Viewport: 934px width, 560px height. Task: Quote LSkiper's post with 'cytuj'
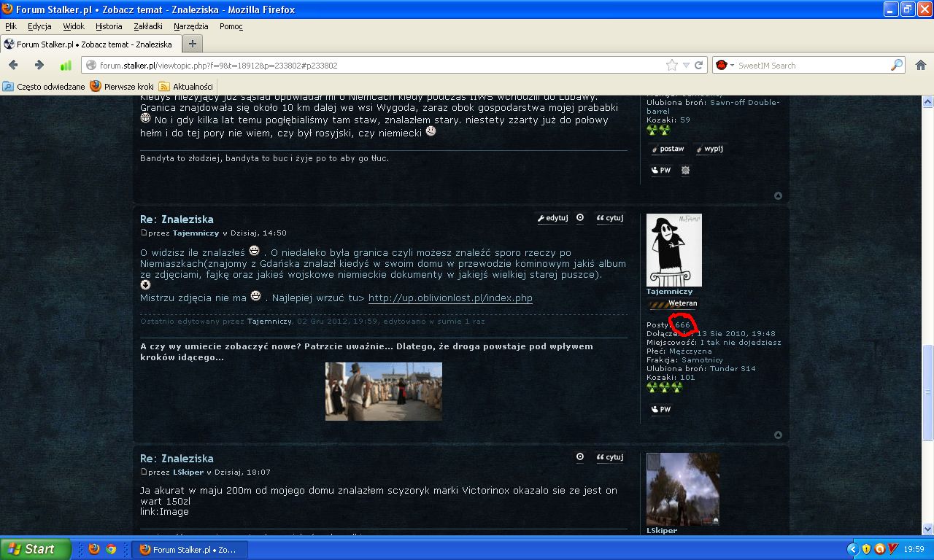pos(609,456)
